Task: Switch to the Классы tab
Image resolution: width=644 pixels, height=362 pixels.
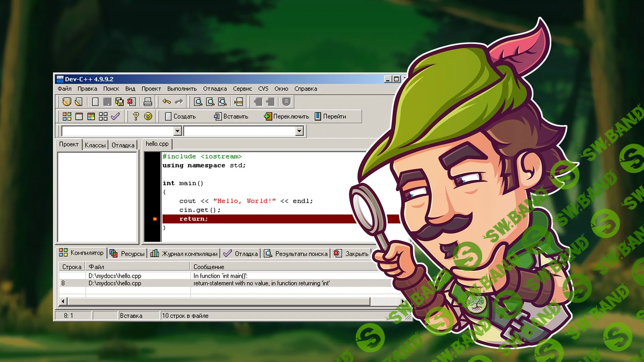Action: coord(95,145)
